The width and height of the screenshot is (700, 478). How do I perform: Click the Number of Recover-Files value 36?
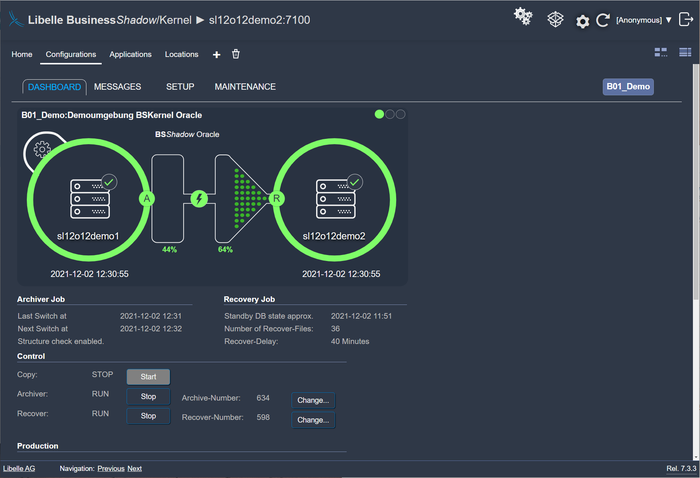click(x=335, y=329)
